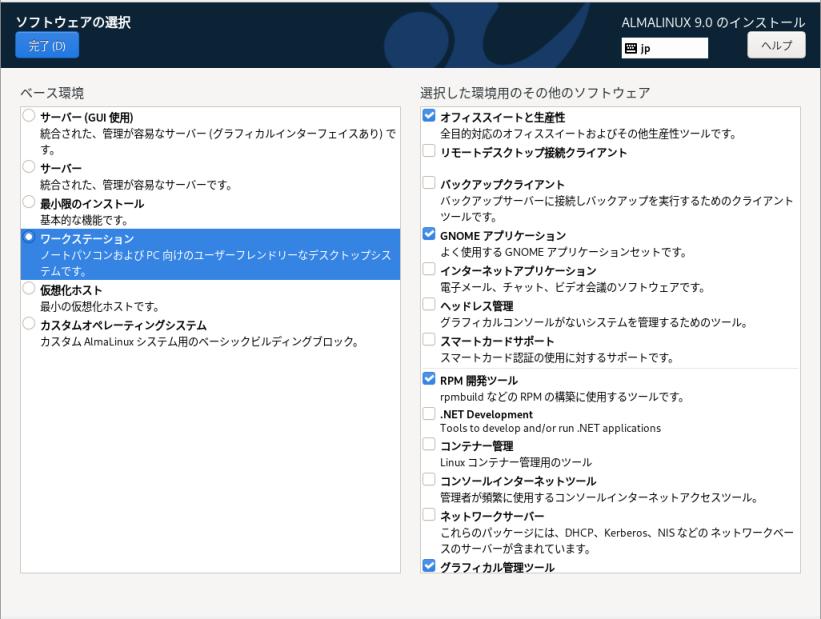
Task: Select カスタムオペレーティングシステム radio button
Action: pyautogui.click(x=29, y=323)
